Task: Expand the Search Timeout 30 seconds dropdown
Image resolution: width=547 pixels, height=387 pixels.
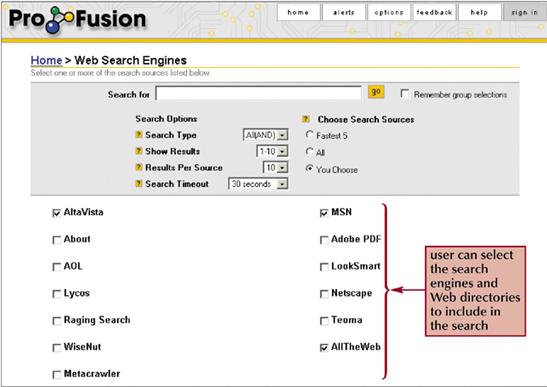Action: point(258,184)
